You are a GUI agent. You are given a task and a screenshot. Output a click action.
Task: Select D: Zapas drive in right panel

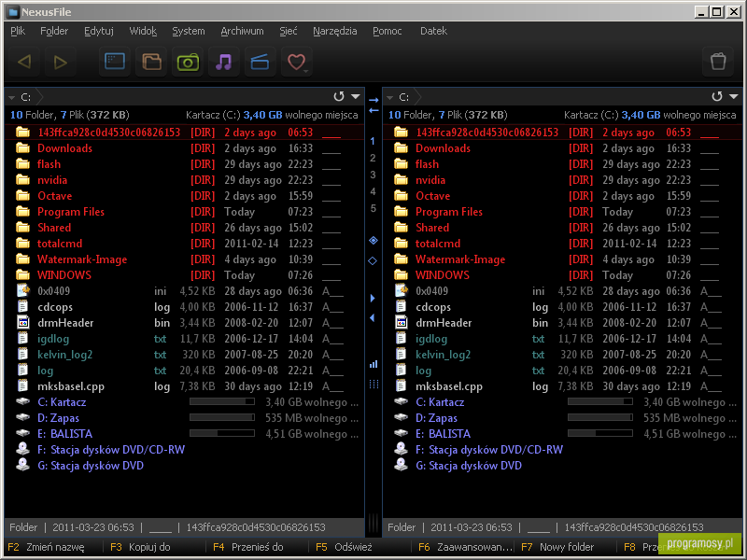[563, 417]
